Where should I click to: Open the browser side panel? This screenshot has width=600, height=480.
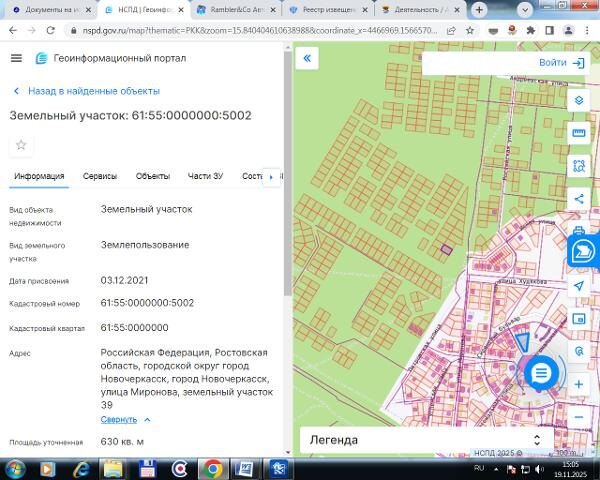tap(549, 31)
